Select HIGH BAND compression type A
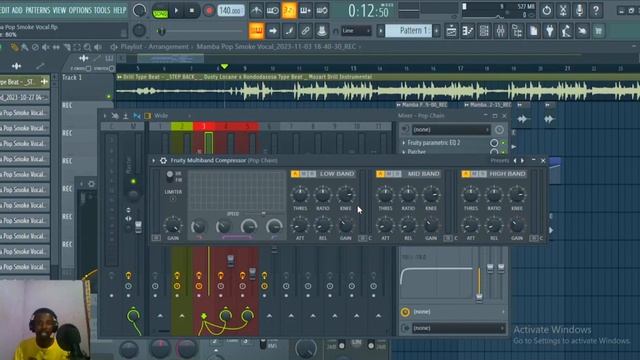 point(465,174)
